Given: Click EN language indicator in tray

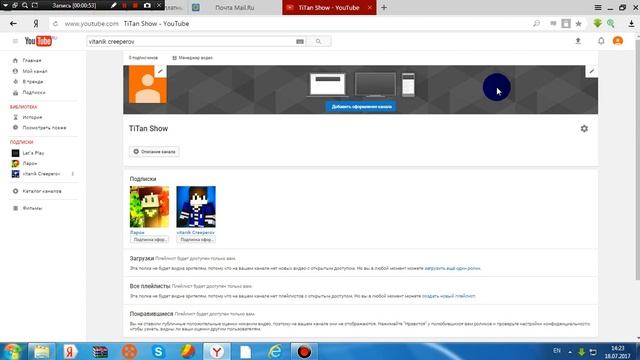Looking at the screenshot, I should [x=557, y=351].
